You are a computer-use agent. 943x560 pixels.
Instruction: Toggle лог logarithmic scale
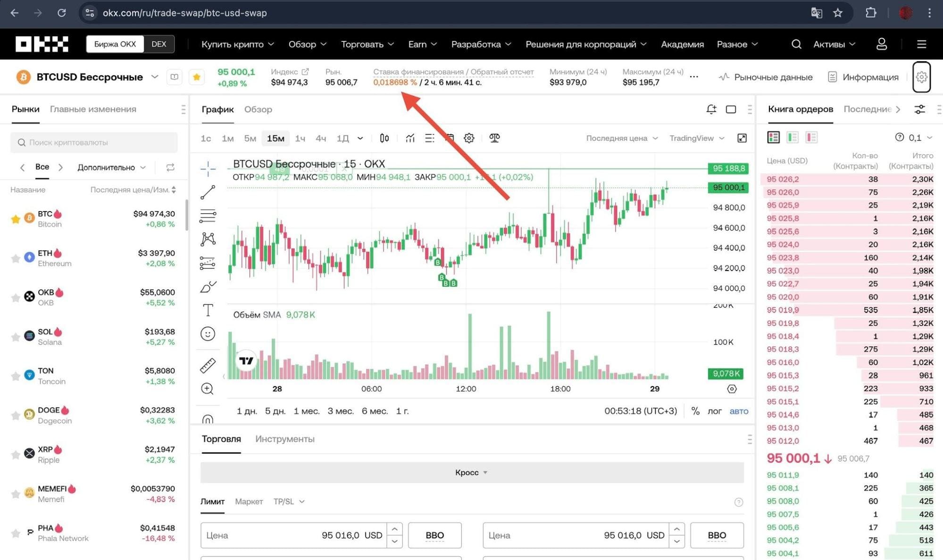(x=714, y=411)
